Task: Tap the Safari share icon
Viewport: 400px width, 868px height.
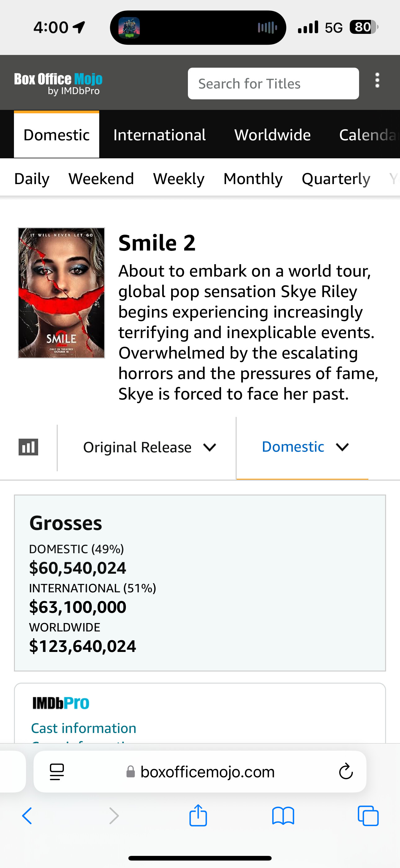Action: (198, 816)
